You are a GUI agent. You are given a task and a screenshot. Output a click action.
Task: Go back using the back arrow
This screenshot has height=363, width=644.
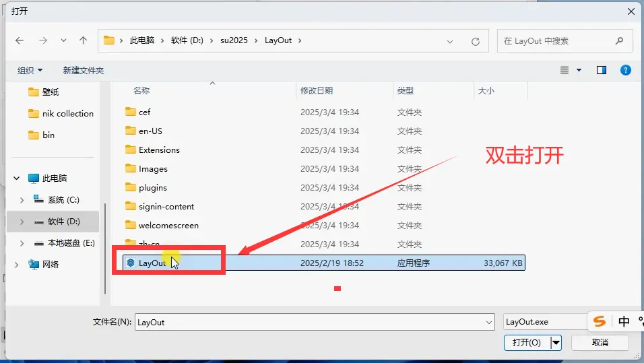(20, 40)
